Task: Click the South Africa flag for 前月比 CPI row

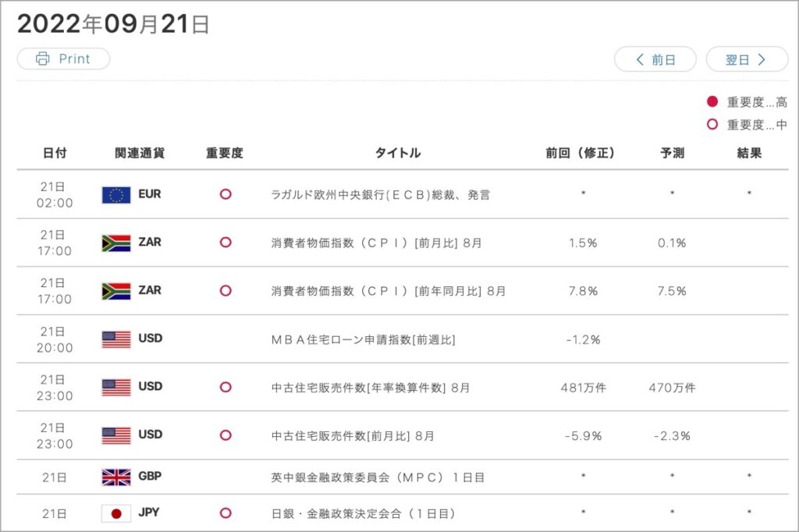Action: coord(116,243)
